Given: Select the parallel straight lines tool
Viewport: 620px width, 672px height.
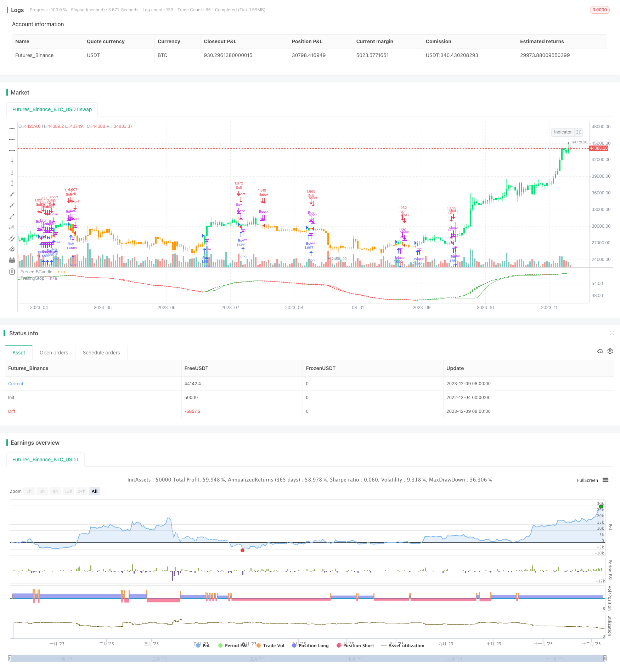Looking at the screenshot, I should (12, 238).
